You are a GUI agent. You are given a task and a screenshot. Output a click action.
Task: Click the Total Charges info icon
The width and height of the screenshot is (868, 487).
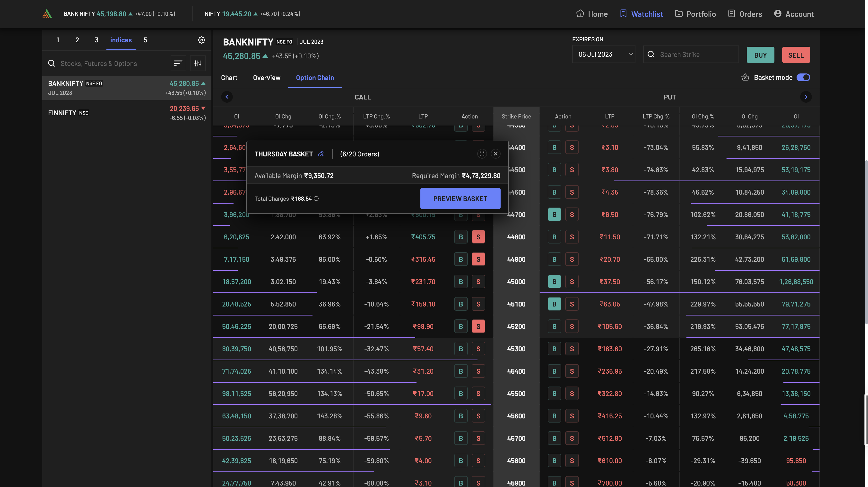(316, 199)
